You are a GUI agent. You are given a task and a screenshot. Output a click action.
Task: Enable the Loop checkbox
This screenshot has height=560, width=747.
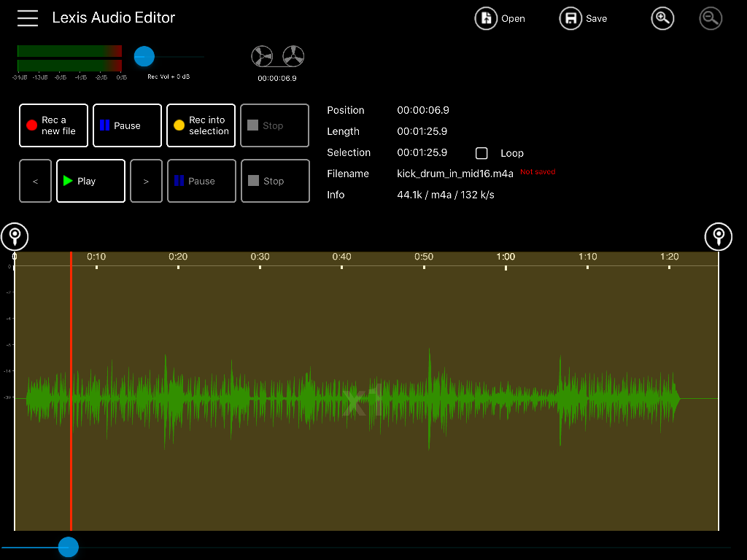point(481,153)
